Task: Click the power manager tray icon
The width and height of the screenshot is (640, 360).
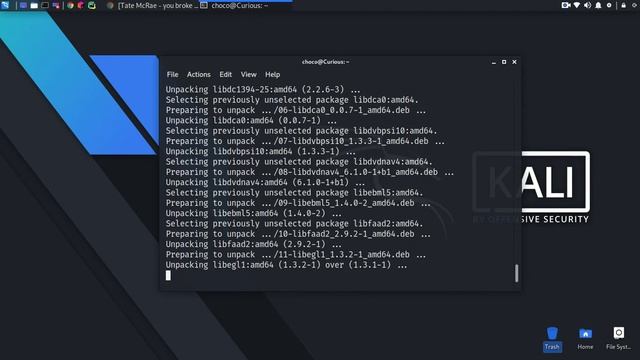Action: click(609, 5)
